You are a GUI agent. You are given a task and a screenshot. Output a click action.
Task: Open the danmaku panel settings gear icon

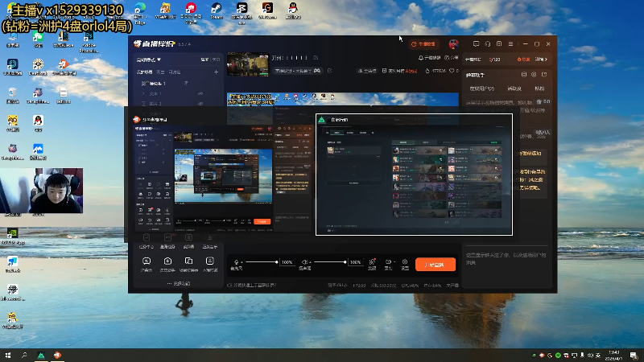point(534,75)
